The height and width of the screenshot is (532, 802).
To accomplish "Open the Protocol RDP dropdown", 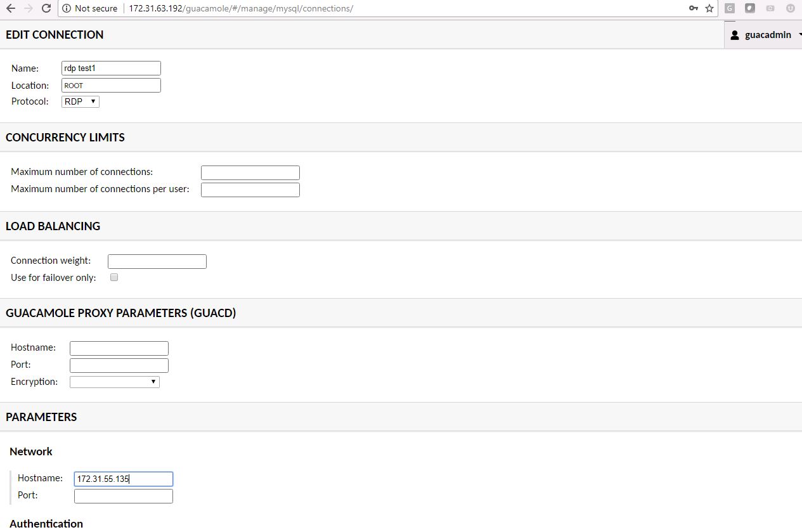I will click(81, 101).
